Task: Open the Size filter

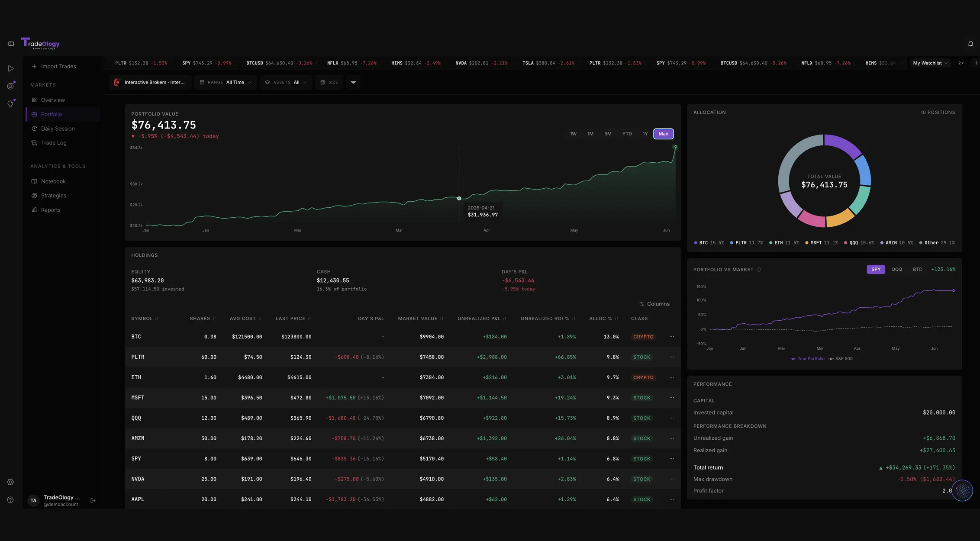Action: coord(329,82)
